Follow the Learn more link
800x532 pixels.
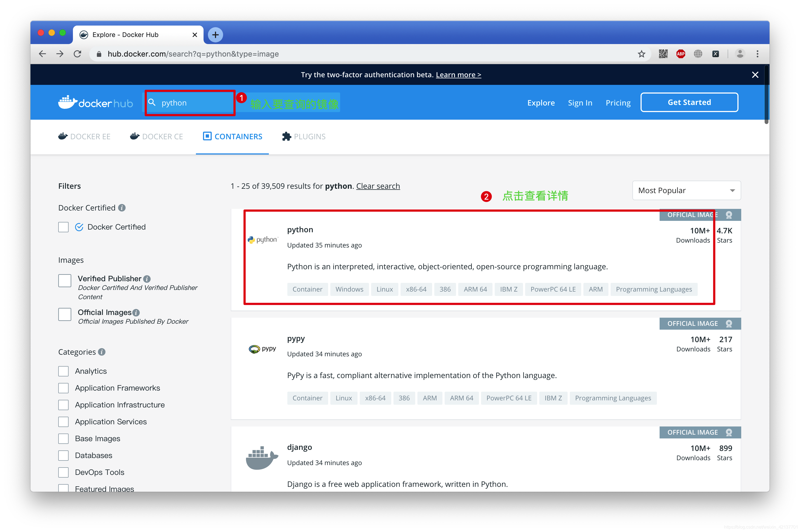tap(458, 75)
